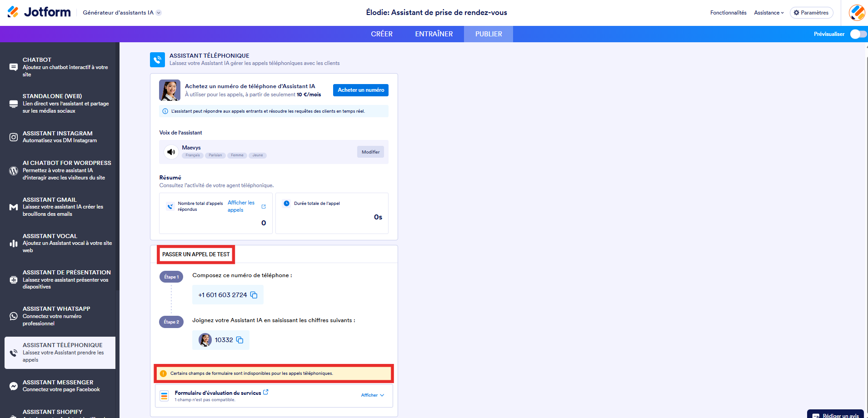Click the external link icon beside Afficher les appels

(264, 207)
